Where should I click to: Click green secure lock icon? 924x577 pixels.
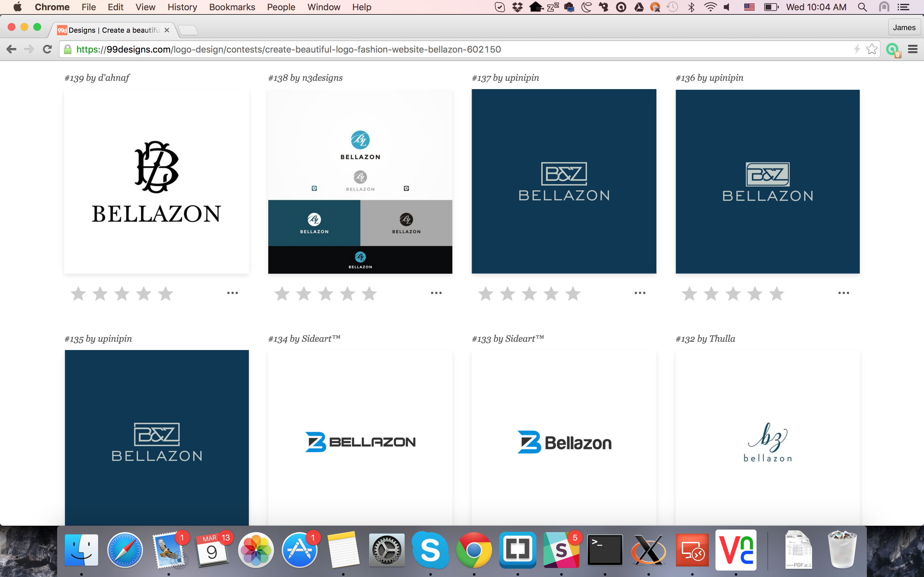68,50
